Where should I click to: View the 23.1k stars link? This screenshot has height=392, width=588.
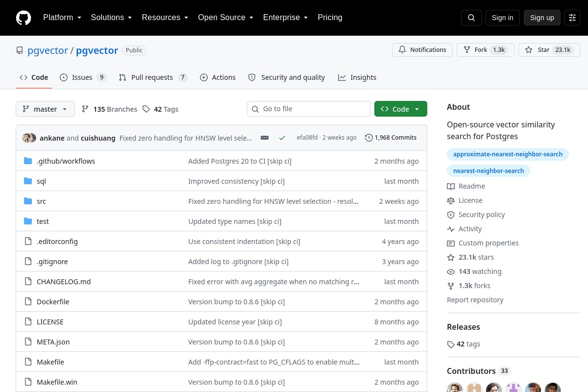point(470,257)
